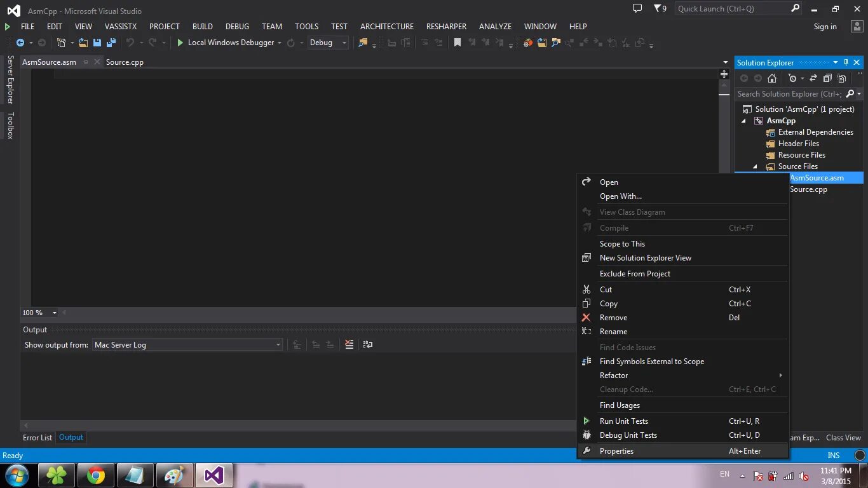
Task: Save the current file with the disk icon
Action: point(97,43)
